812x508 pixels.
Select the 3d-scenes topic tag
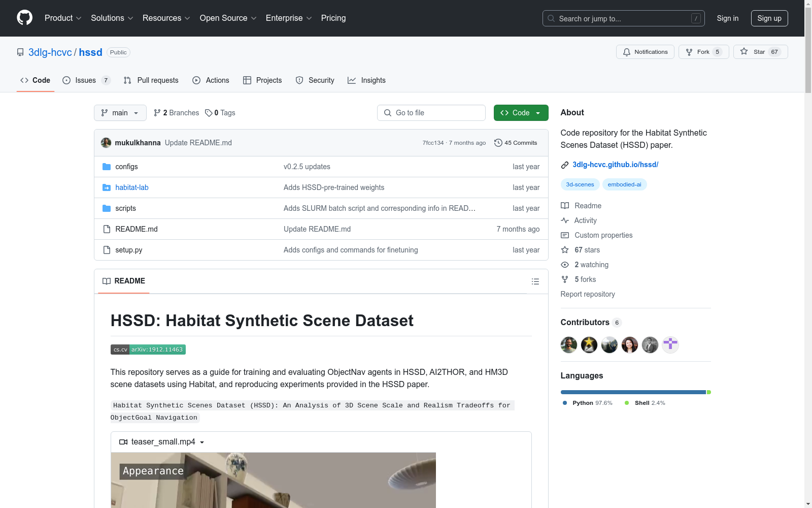point(580,184)
